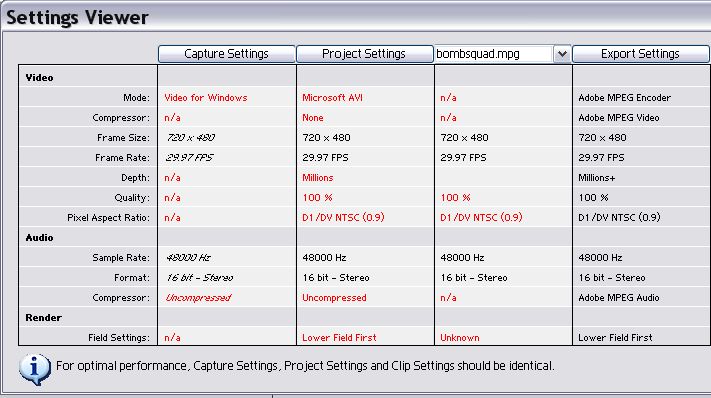This screenshot has width=711, height=398.
Task: Click 'D1/DV NTSC (0.9)' under Export Settings
Action: 619,218
